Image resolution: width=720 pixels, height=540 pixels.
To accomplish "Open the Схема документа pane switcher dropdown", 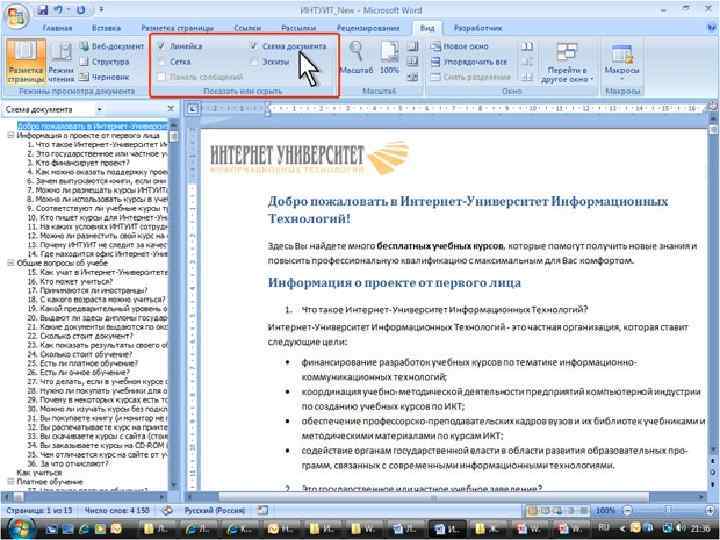I will point(100,109).
